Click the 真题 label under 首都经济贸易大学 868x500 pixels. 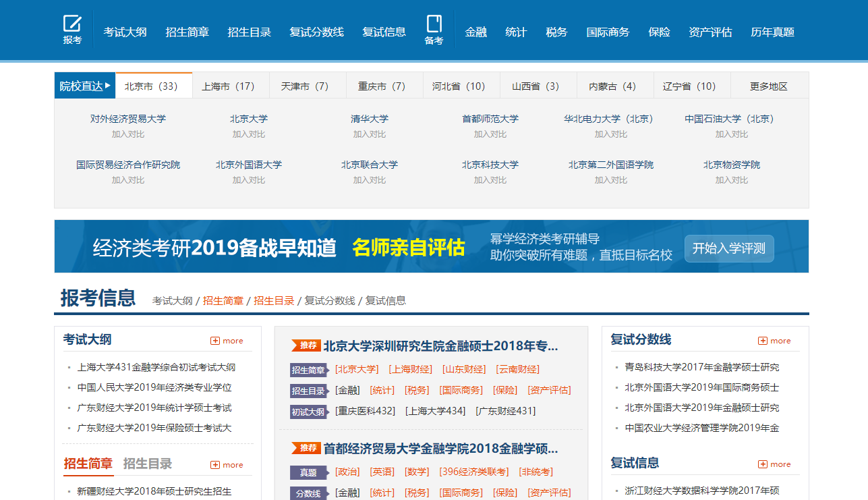(309, 472)
